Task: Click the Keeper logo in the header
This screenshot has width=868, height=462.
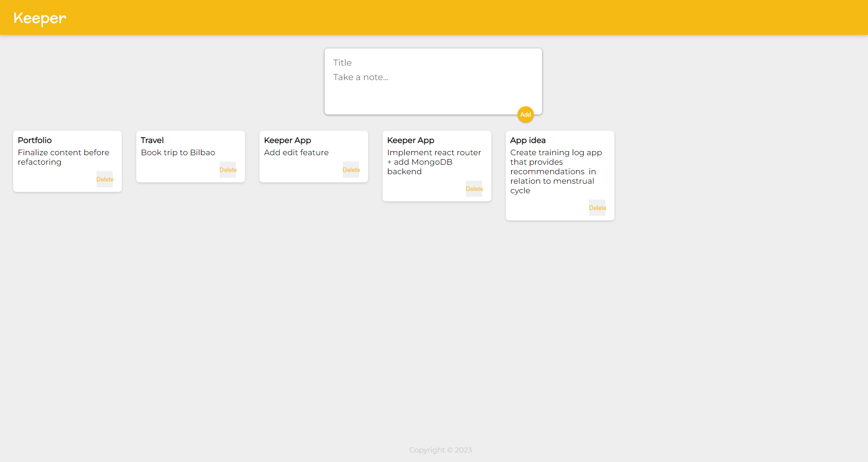Action: coord(40,18)
